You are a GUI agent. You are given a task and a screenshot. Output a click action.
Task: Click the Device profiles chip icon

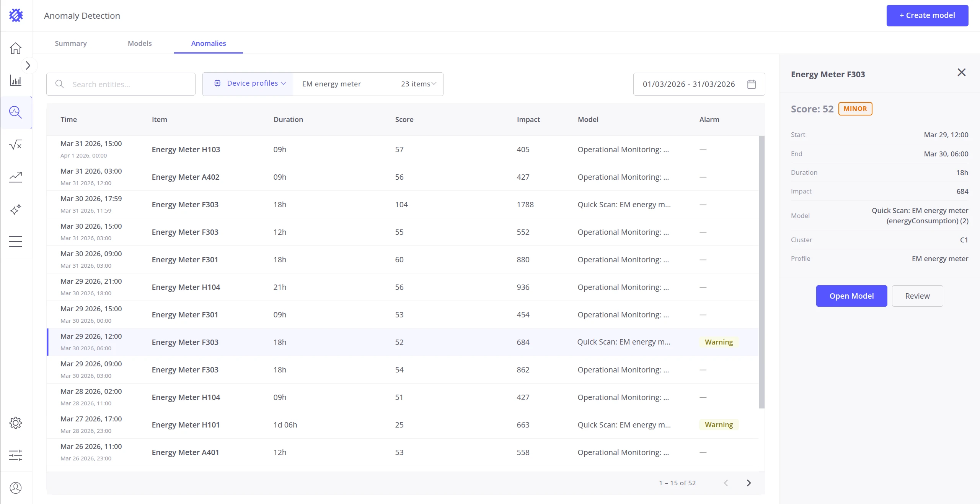pyautogui.click(x=217, y=83)
